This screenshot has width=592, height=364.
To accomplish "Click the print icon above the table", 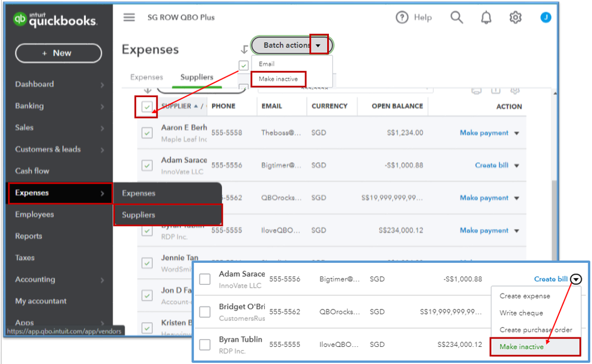I will [476, 91].
